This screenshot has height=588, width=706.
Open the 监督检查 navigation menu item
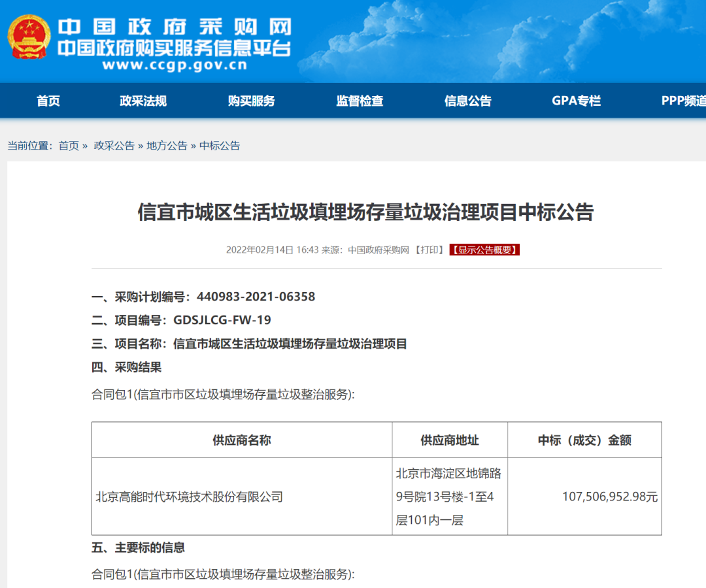(359, 101)
